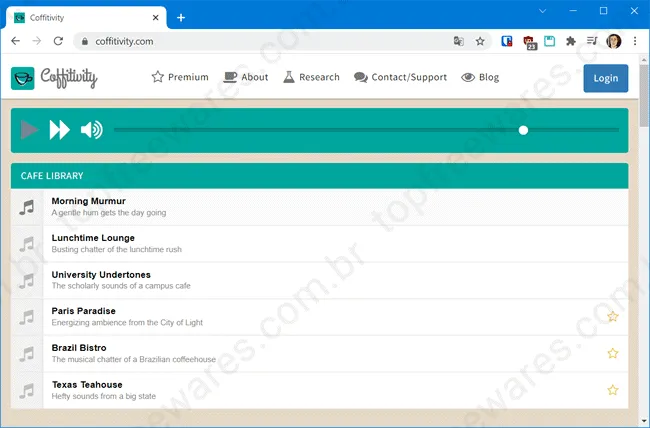
Task: Click the Login button
Action: (606, 78)
